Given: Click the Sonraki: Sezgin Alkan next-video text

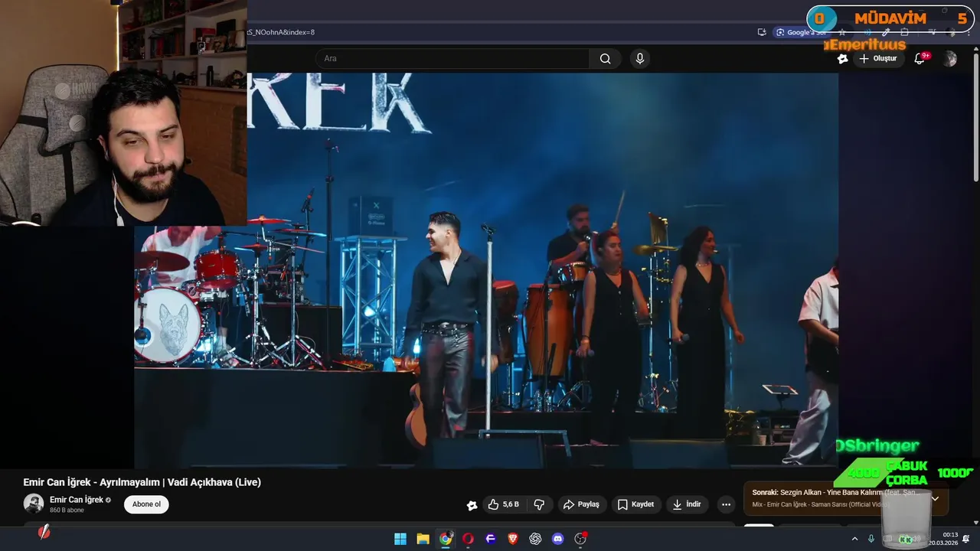Looking at the screenshot, I should point(835,492).
